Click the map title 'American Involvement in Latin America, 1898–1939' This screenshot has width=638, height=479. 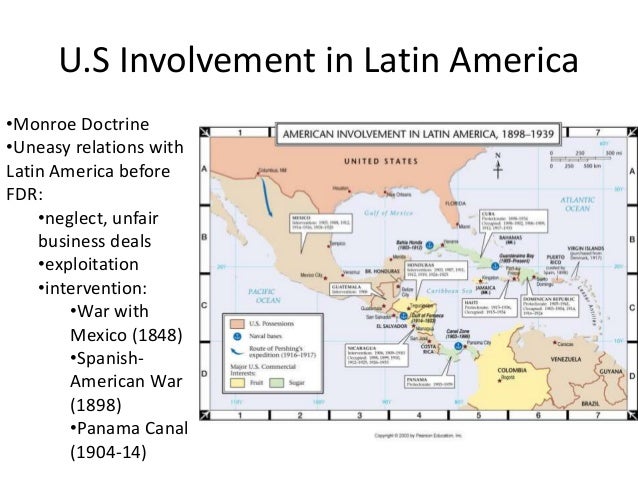(x=418, y=134)
